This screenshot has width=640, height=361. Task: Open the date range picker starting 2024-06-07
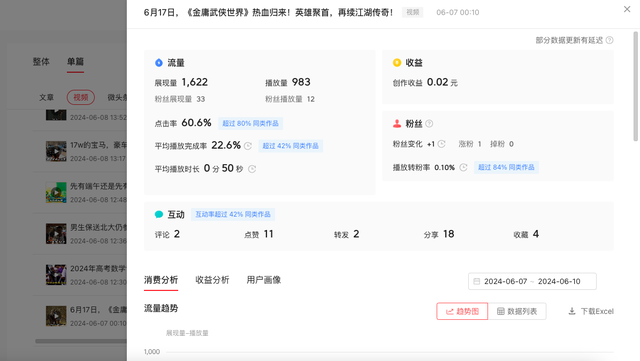[532, 281]
